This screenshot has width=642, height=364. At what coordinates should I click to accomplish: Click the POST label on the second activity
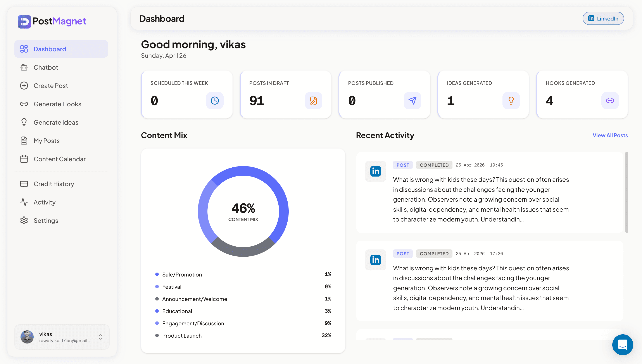click(403, 254)
